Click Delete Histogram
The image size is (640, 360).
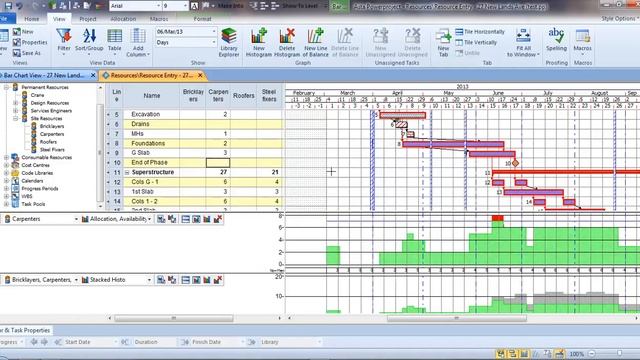click(287, 42)
